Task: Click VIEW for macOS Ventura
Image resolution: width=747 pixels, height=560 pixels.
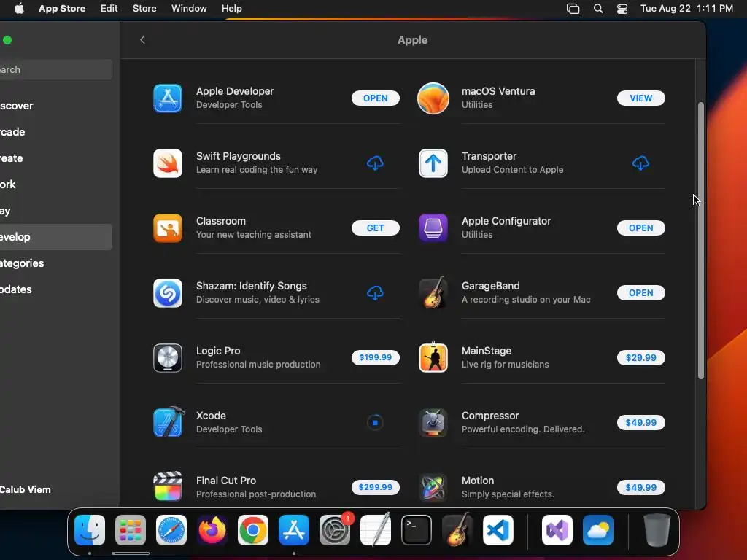Action: 640,98
